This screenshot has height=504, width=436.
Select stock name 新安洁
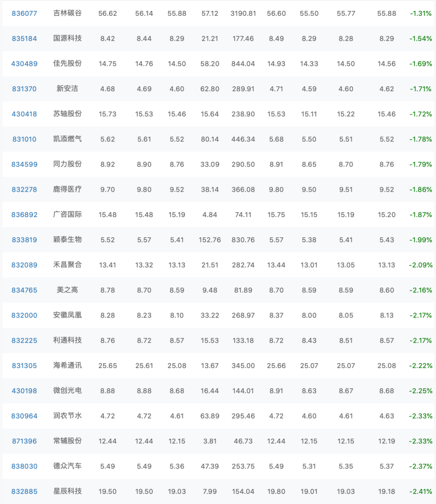[x=67, y=88]
